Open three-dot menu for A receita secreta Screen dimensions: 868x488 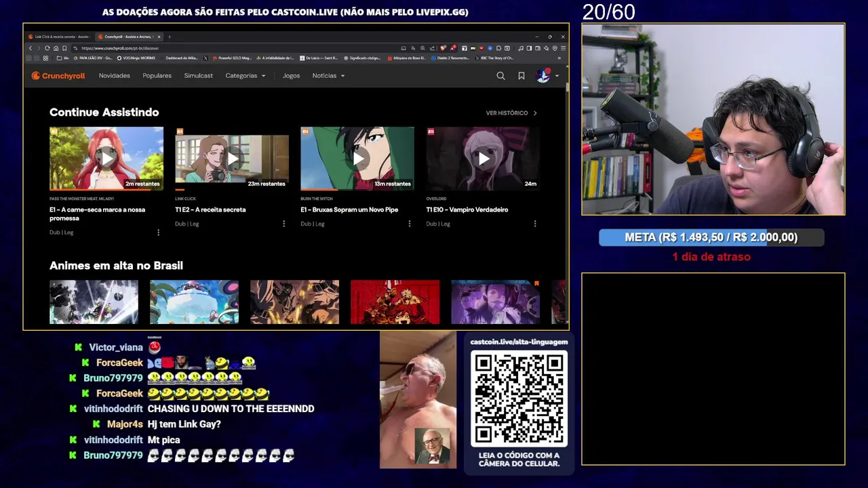click(x=284, y=224)
